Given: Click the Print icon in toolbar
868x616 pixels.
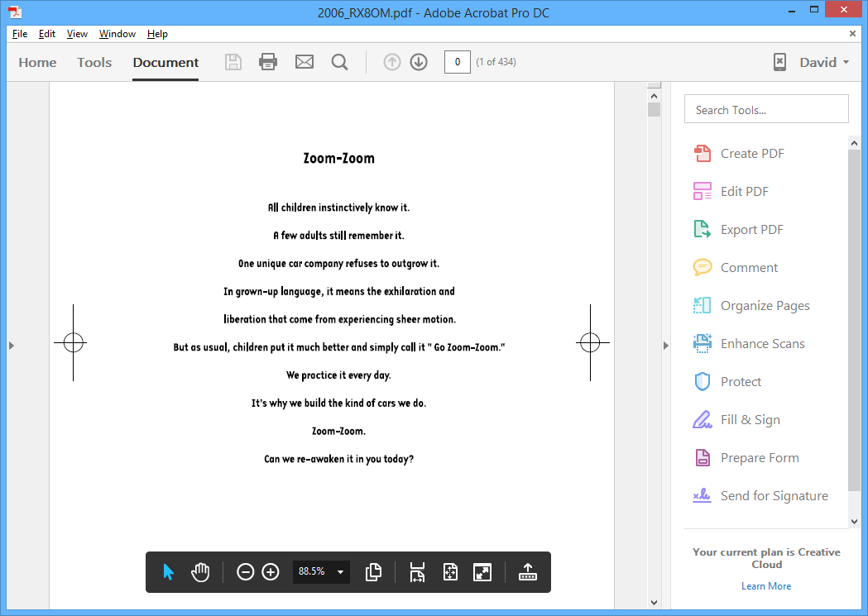Looking at the screenshot, I should pos(268,62).
